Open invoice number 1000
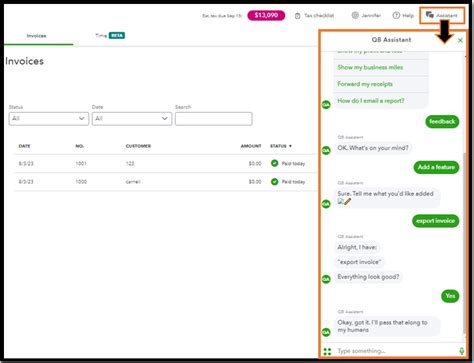 81,182
